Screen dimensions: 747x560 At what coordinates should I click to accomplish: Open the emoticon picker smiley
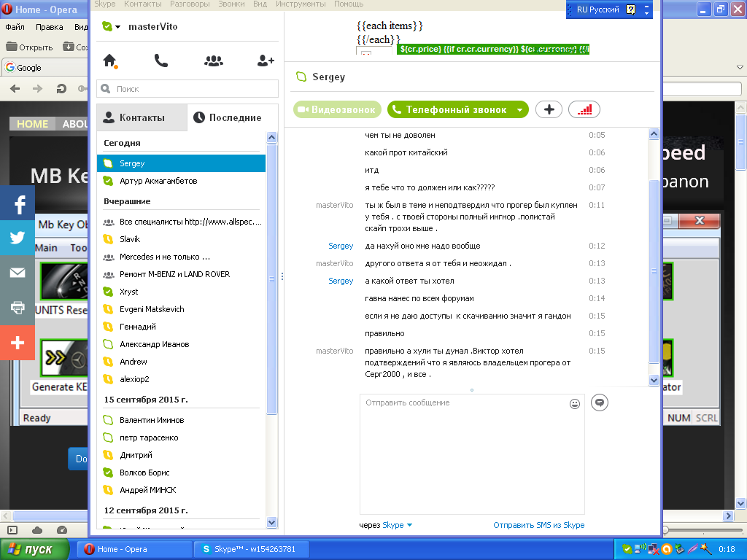575,404
